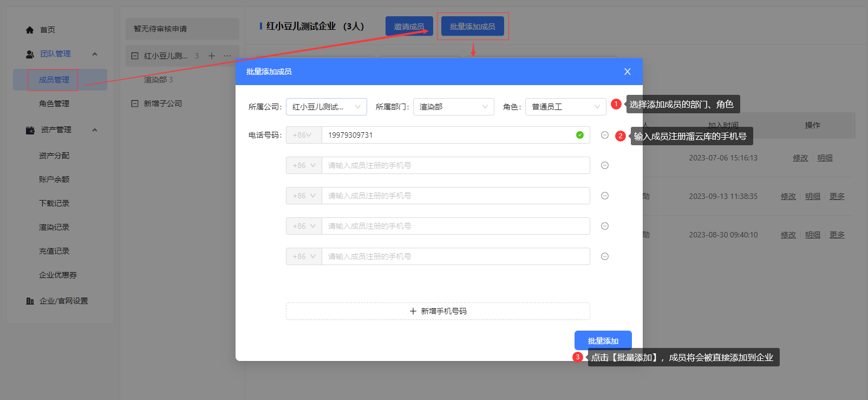This screenshot has height=400, width=868.
Task: Click the fifth empty phone number field
Action: pos(456,256)
